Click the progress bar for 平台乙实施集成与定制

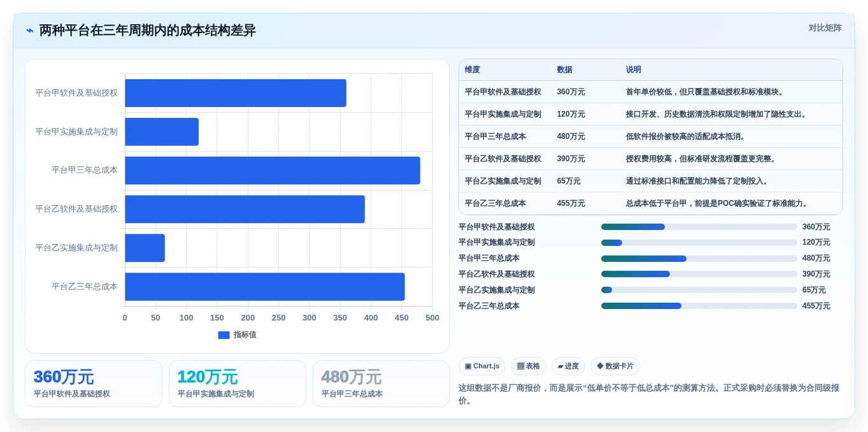point(699,290)
